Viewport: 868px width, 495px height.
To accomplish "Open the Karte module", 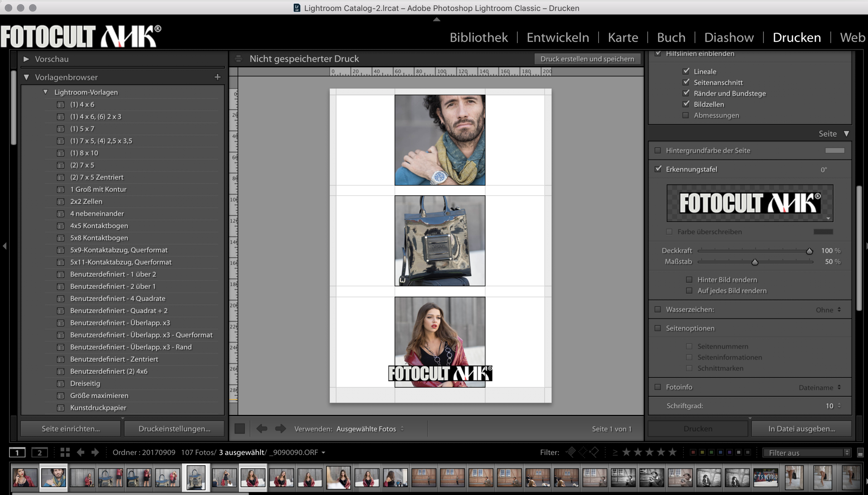I will pyautogui.click(x=623, y=37).
